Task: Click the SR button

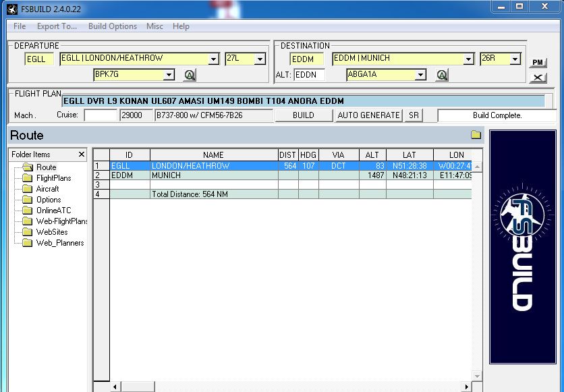Action: pos(414,115)
